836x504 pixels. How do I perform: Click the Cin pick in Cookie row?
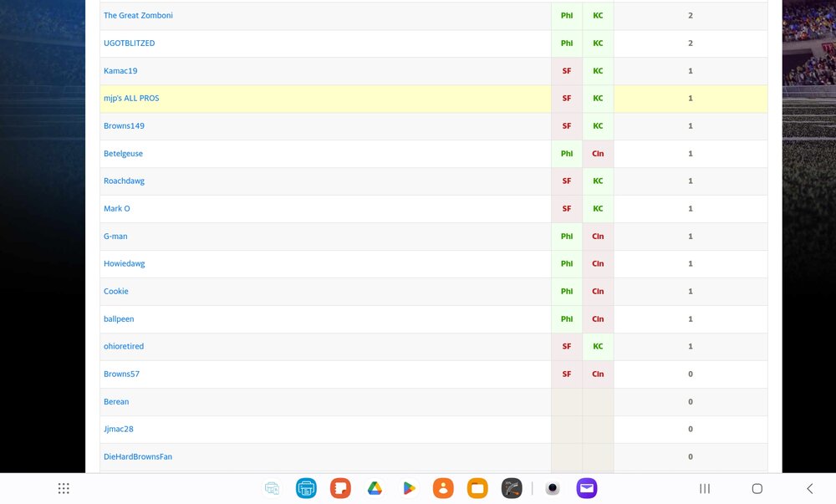point(598,292)
